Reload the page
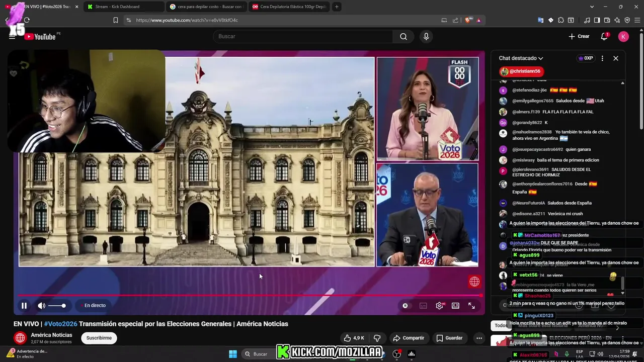This screenshot has width=644, height=362. click(27, 20)
